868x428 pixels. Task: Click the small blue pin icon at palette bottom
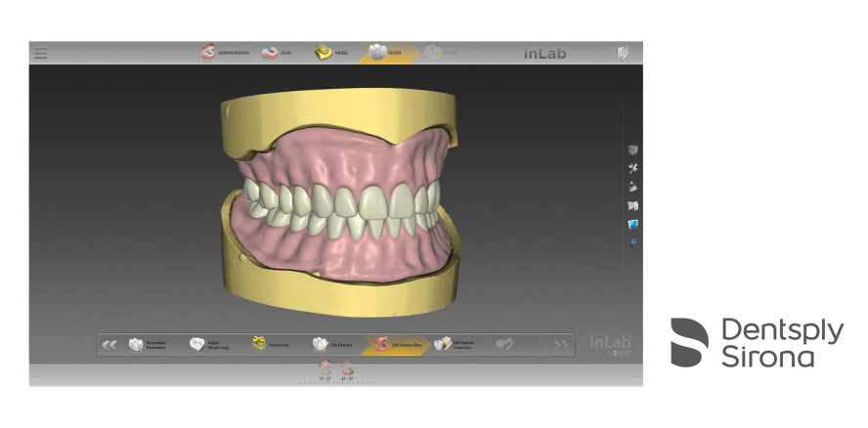click(633, 242)
